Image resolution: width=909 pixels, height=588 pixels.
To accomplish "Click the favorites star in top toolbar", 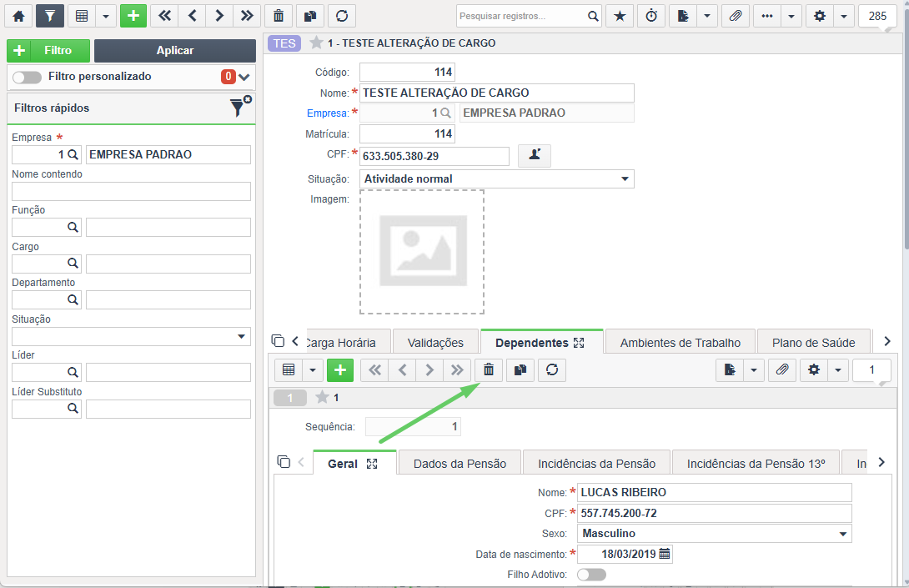I will pos(620,16).
